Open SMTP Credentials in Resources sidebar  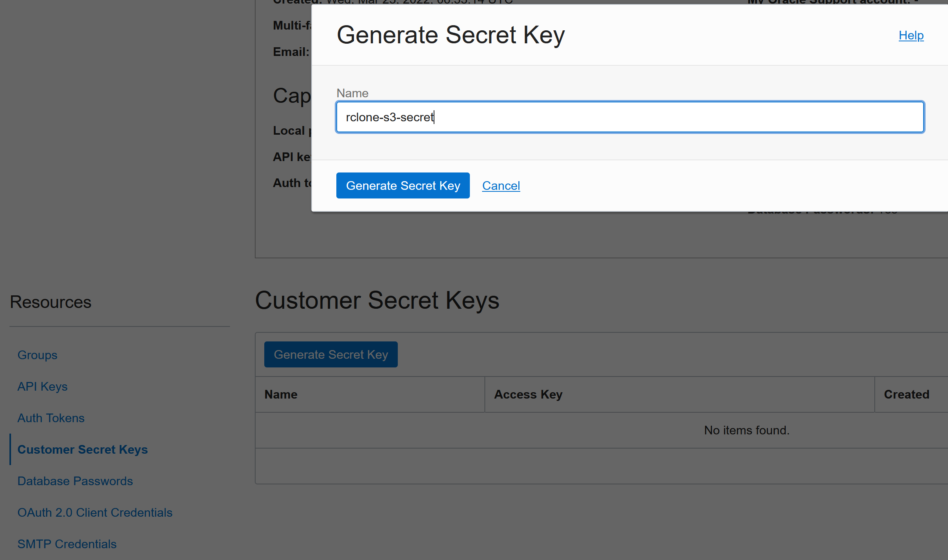click(x=67, y=544)
